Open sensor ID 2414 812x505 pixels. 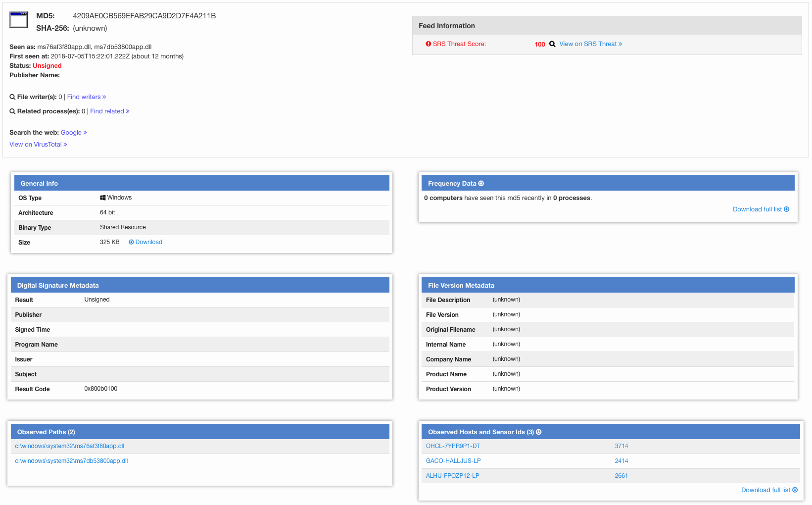click(x=621, y=461)
